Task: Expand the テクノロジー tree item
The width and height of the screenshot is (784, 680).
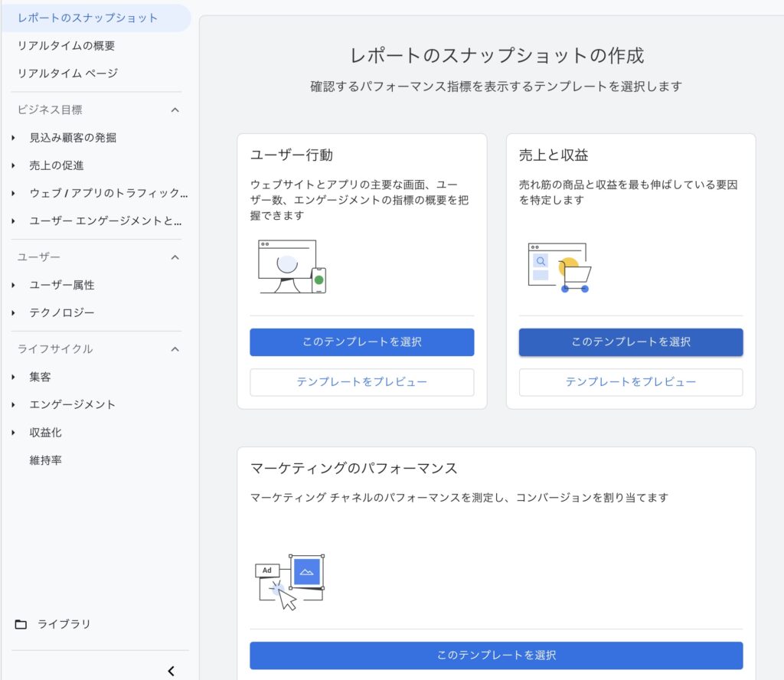Action: [14, 312]
